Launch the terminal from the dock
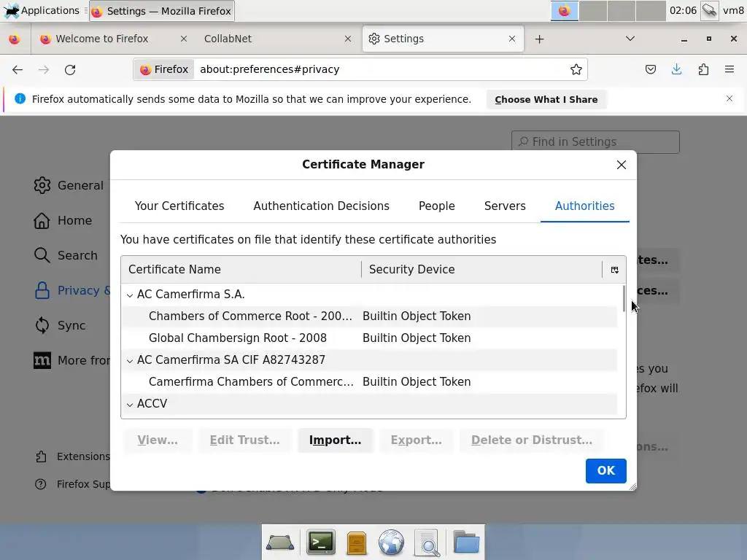The height and width of the screenshot is (560, 747). (321, 542)
